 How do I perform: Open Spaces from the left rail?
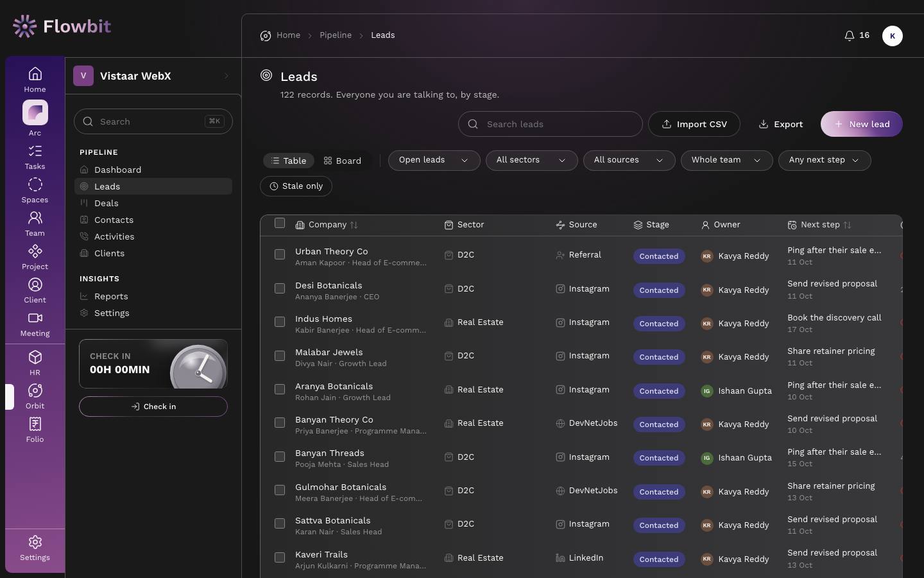pos(35,191)
